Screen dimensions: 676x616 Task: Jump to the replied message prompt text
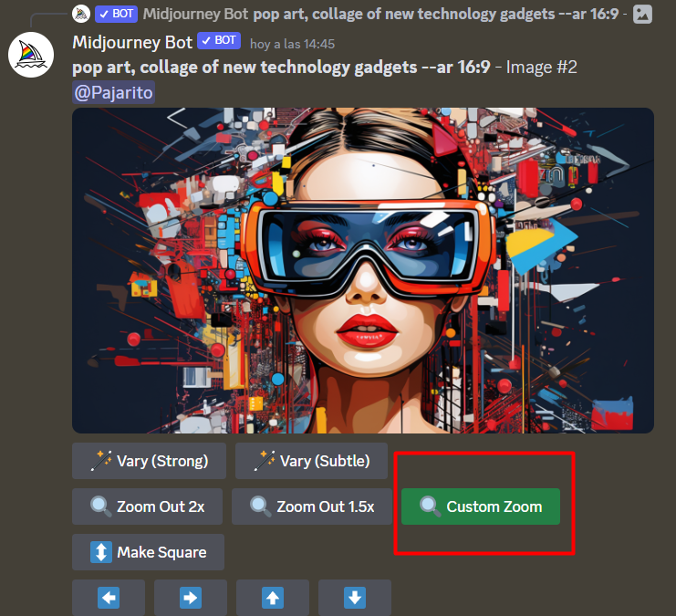point(429,14)
